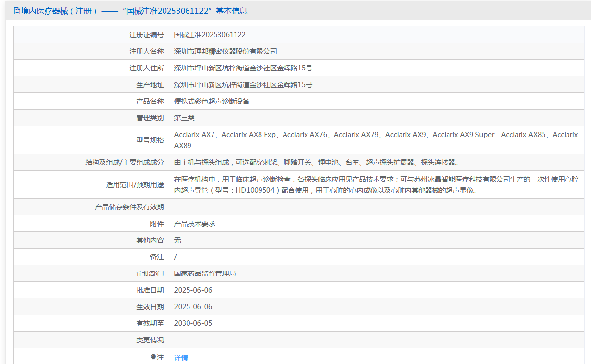Click the 附件 label

coord(157,224)
